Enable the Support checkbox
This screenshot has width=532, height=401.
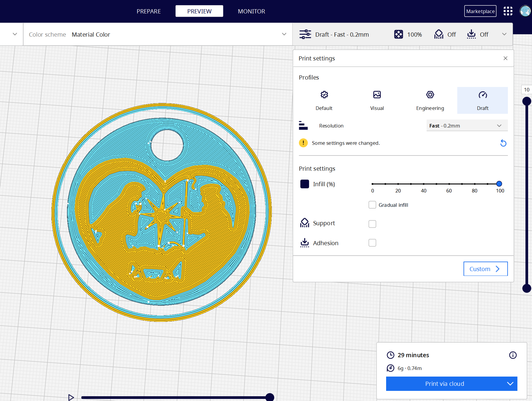coord(372,224)
